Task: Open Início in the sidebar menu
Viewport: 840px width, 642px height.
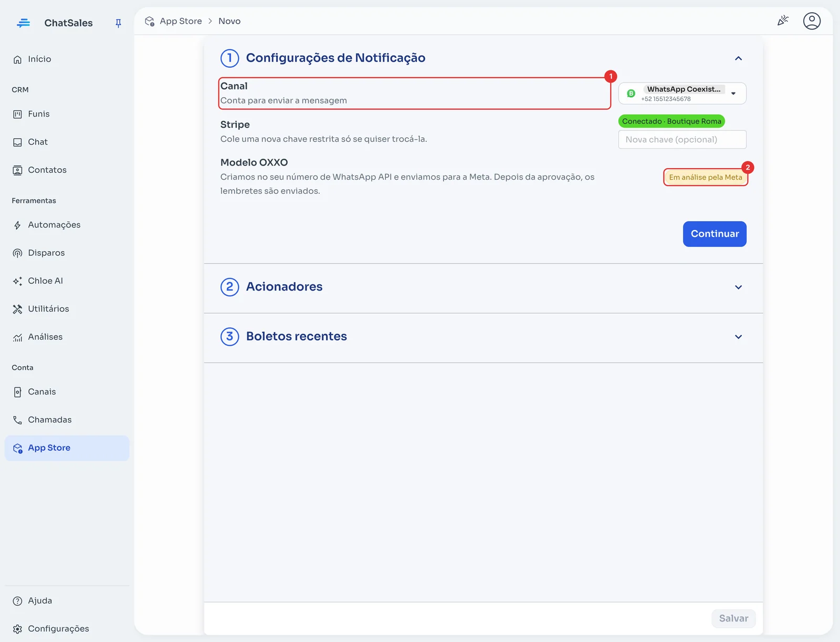Action: (67, 59)
